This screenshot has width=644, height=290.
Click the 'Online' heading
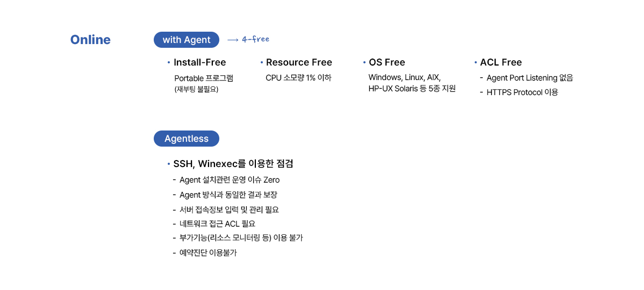90,40
